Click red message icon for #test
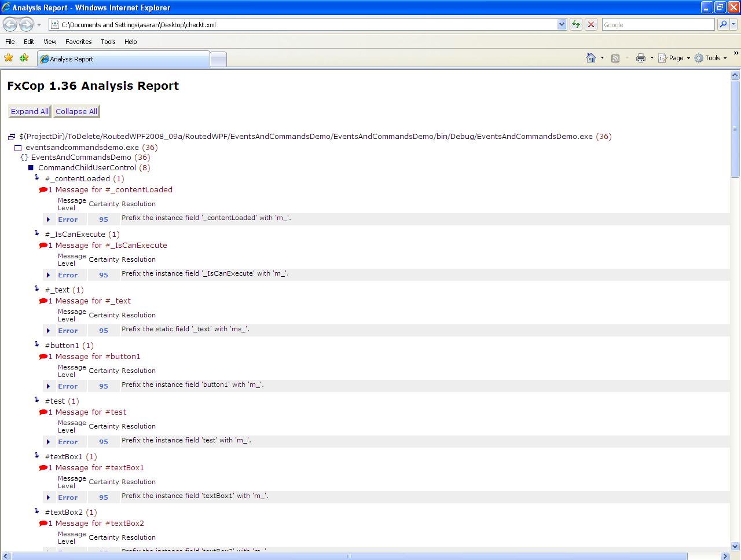Screen dimensions: 741x560 tap(43, 412)
